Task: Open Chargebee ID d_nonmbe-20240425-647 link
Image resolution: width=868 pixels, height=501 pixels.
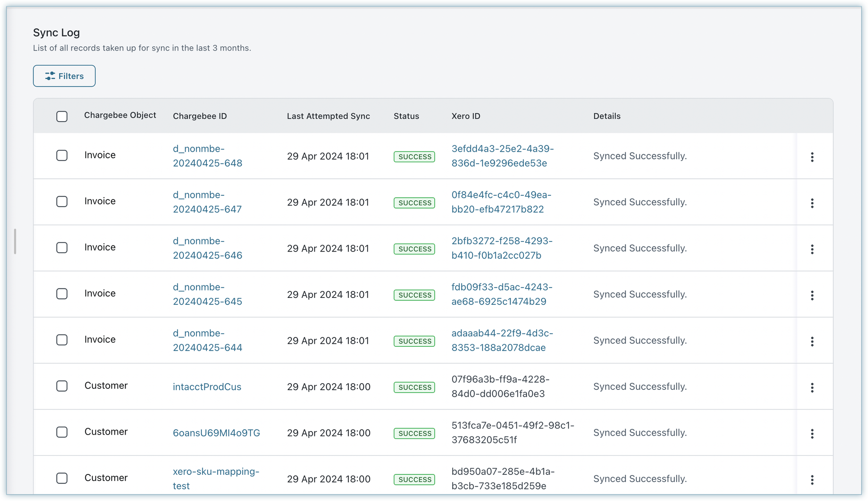Action: [207, 202]
